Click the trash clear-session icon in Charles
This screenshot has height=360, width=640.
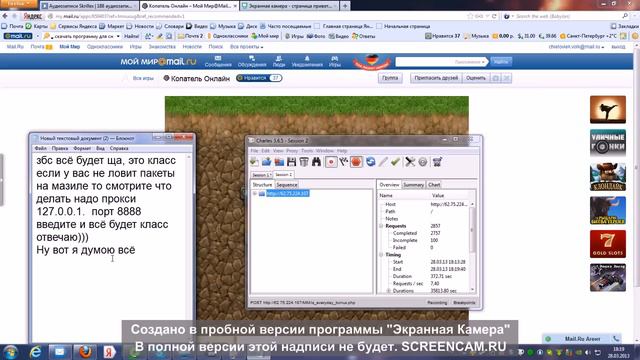304,162
